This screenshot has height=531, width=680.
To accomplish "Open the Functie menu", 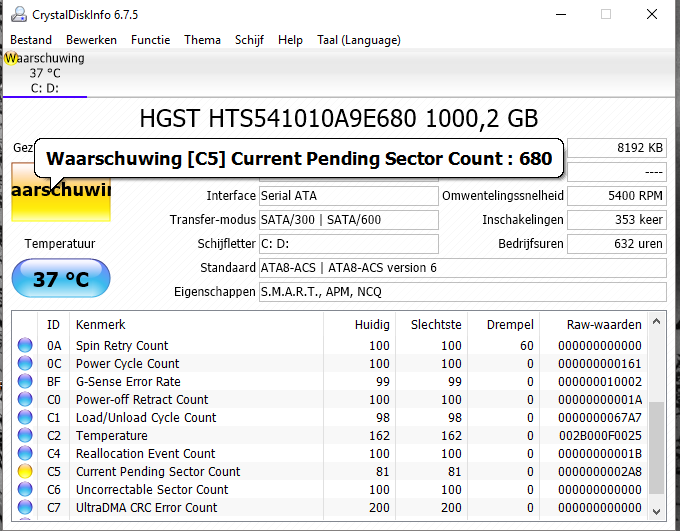I will 150,40.
